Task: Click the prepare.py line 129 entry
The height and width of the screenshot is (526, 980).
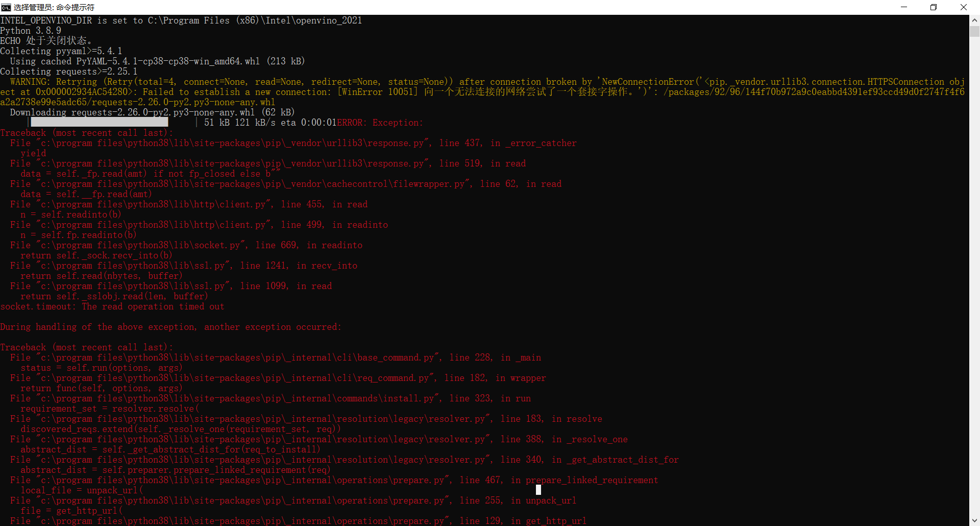Action: (299, 521)
